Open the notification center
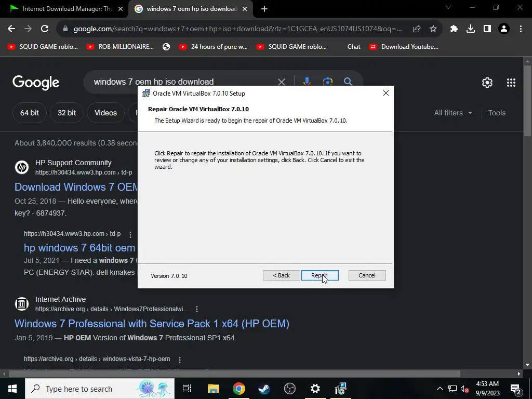The image size is (532, 399). click(516, 389)
